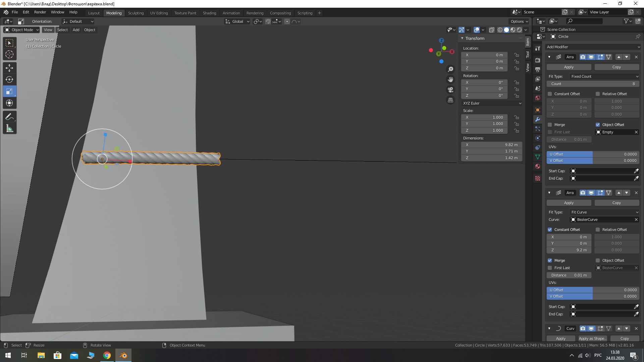Disable Object Offset in first Array modifier

click(598, 125)
